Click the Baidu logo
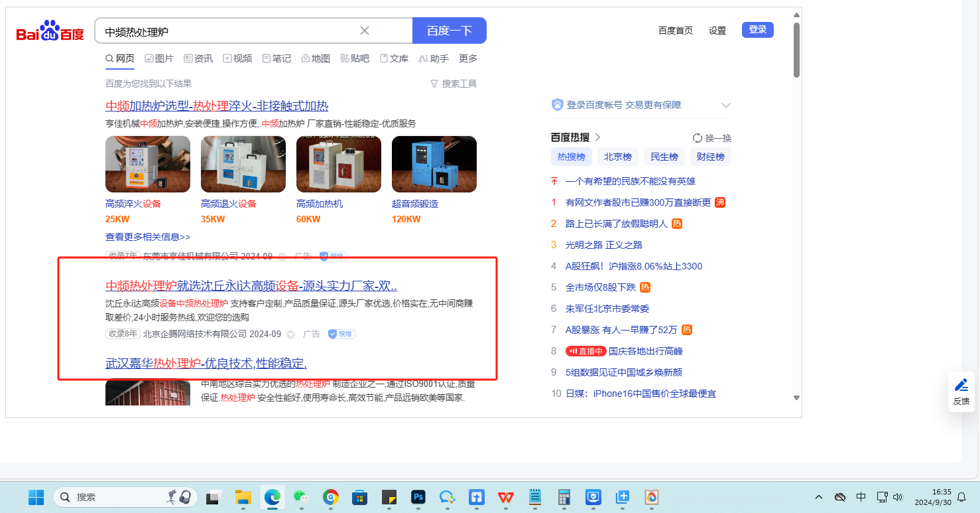This screenshot has width=980, height=513. [x=50, y=31]
